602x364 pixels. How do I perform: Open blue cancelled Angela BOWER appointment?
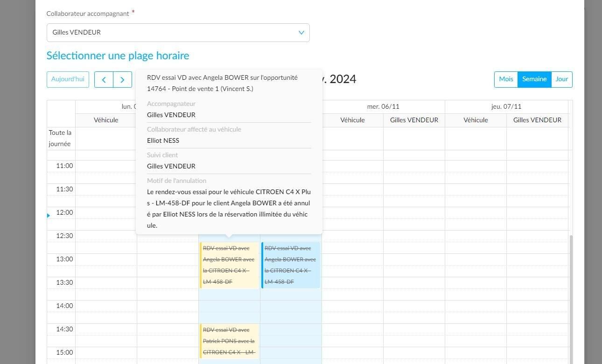[x=291, y=265]
